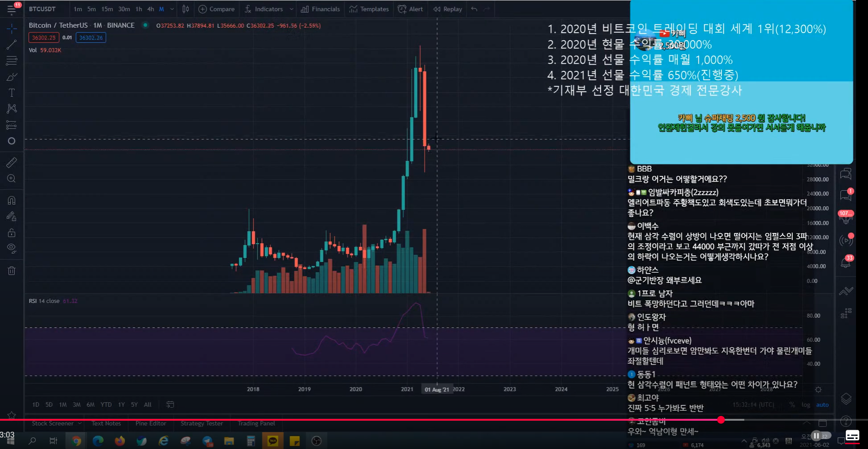Remove drawings with the trash icon
Image resolution: width=868 pixels, height=449 pixels.
click(12, 271)
